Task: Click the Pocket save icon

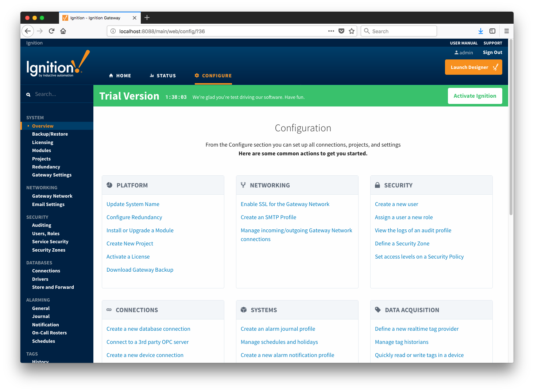Action: coord(341,31)
